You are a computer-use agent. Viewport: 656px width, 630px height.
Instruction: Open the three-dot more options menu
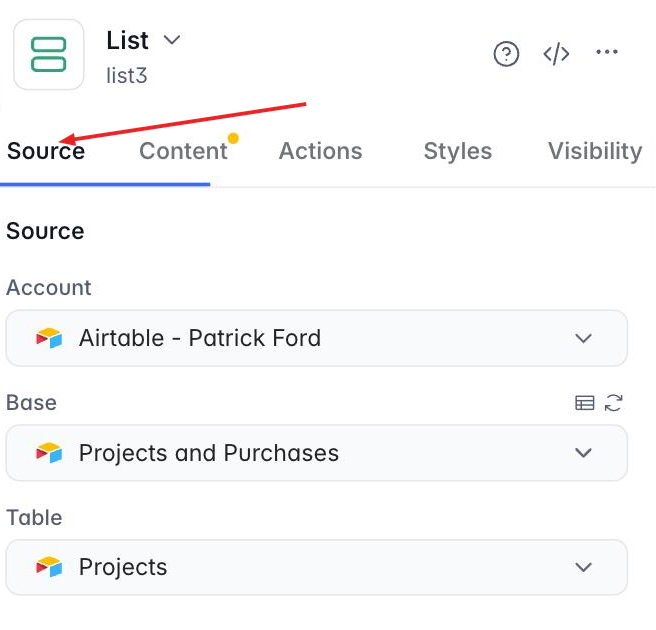[607, 52]
